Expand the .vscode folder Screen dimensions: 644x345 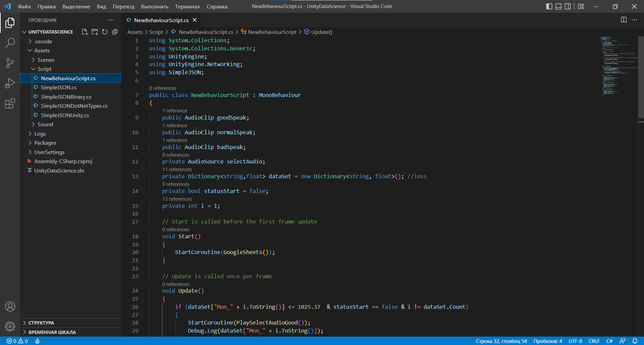pos(70,41)
